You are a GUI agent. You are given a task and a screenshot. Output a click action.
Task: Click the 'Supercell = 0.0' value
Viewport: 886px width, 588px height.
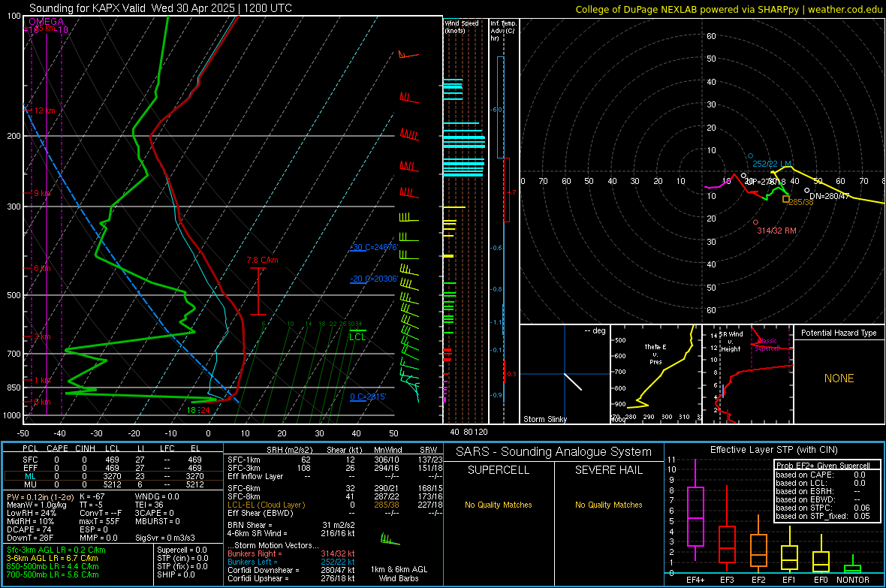[x=182, y=550]
